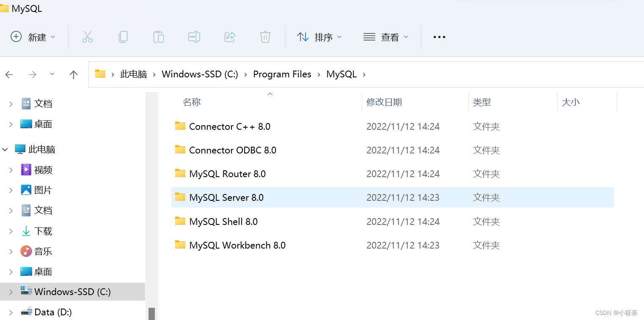This screenshot has height=320, width=644.
Task: Go forward with the right arrow
Action: tap(32, 75)
